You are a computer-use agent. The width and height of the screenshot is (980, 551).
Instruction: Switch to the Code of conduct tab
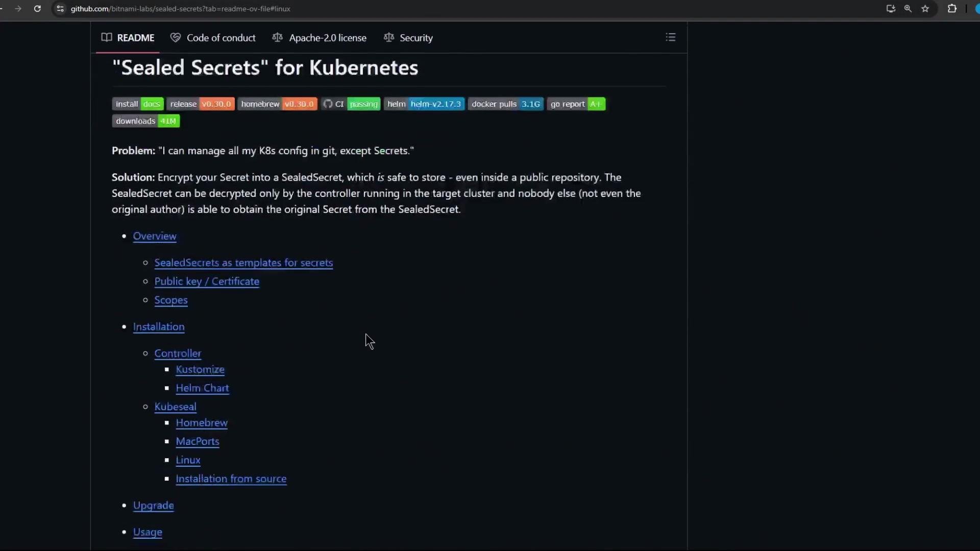click(213, 38)
